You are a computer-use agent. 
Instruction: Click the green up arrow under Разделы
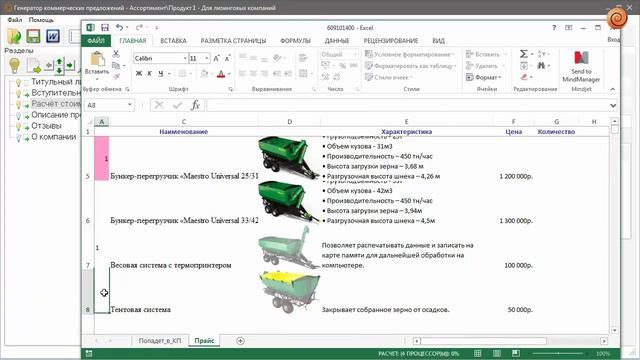tap(59, 62)
